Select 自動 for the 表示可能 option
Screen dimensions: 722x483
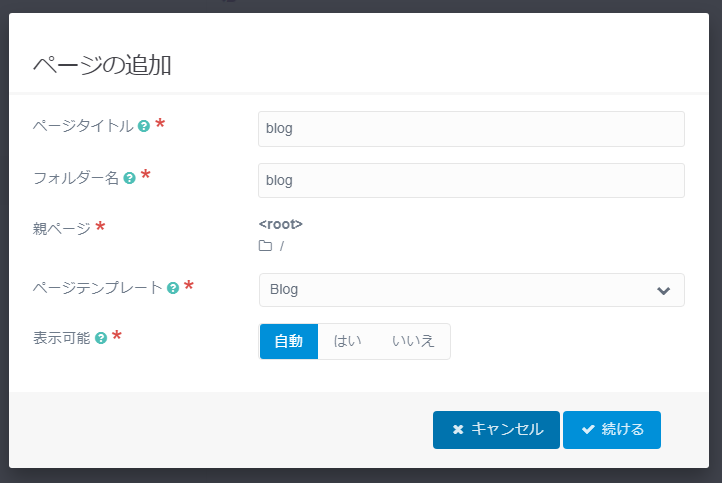click(289, 341)
